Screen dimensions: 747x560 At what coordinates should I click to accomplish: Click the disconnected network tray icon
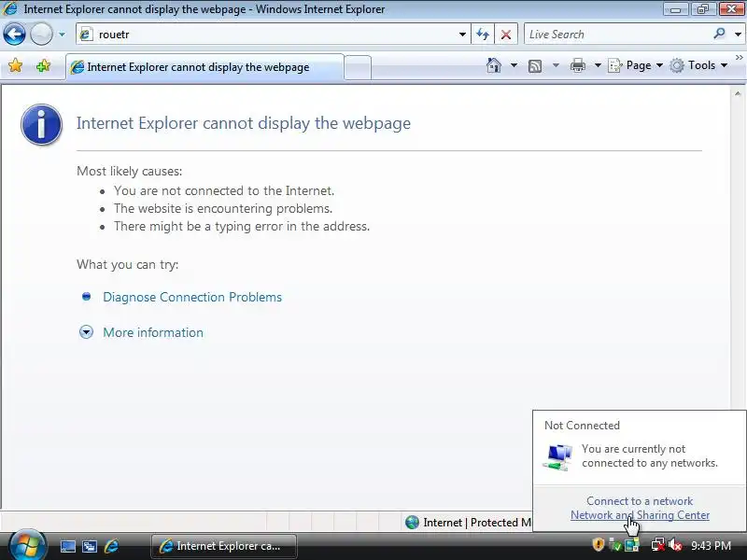[657, 544]
